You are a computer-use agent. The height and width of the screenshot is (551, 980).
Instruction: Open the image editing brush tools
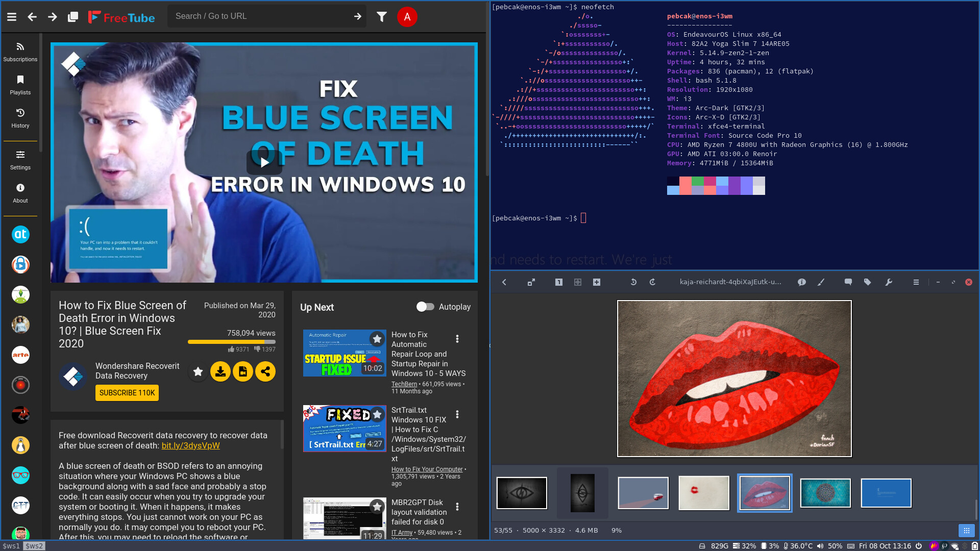(821, 282)
